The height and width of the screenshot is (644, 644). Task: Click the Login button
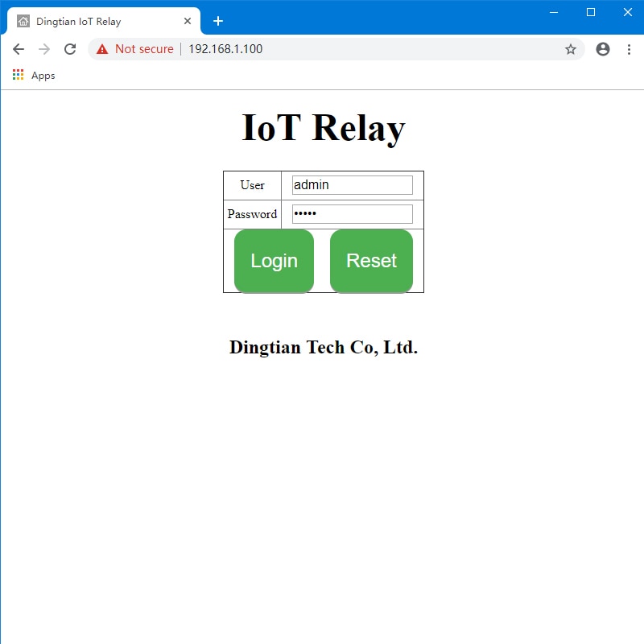[x=274, y=261]
